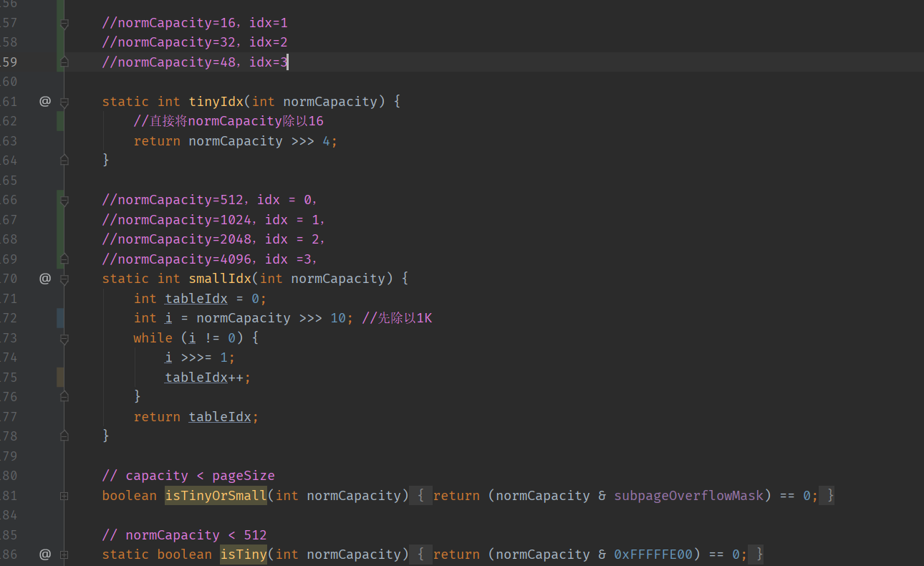Collapse comment block starting at normCapacity=512
Image resolution: width=924 pixels, height=566 pixels.
tap(64, 201)
